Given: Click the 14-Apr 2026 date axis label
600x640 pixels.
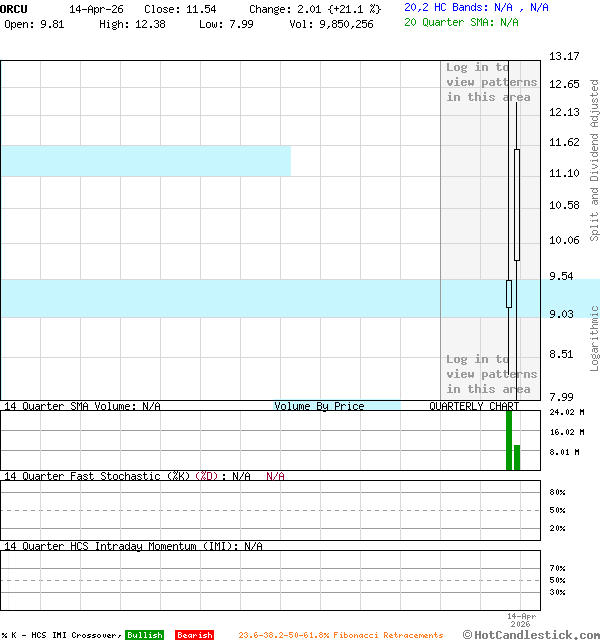Looking at the screenshot, I should point(522,619).
